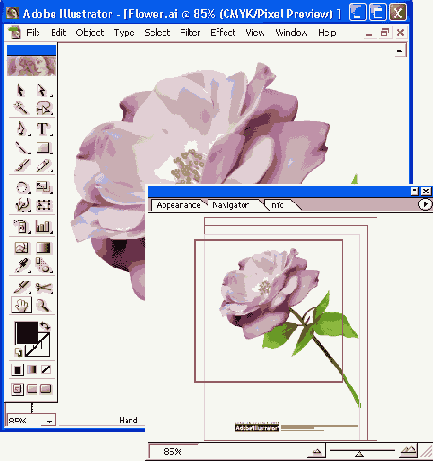This screenshot has width=433, height=461.
Task: Select the Column Graph tool
Action: tap(43, 227)
